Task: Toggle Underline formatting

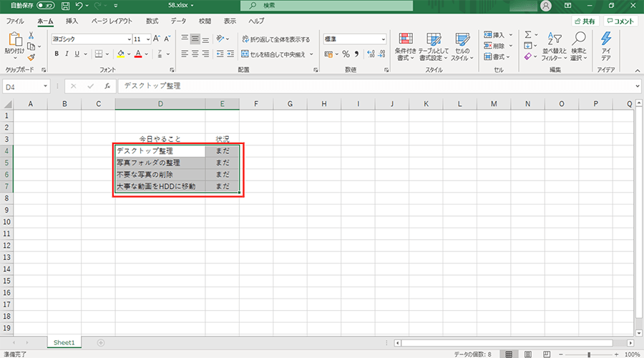Action: 77,54
